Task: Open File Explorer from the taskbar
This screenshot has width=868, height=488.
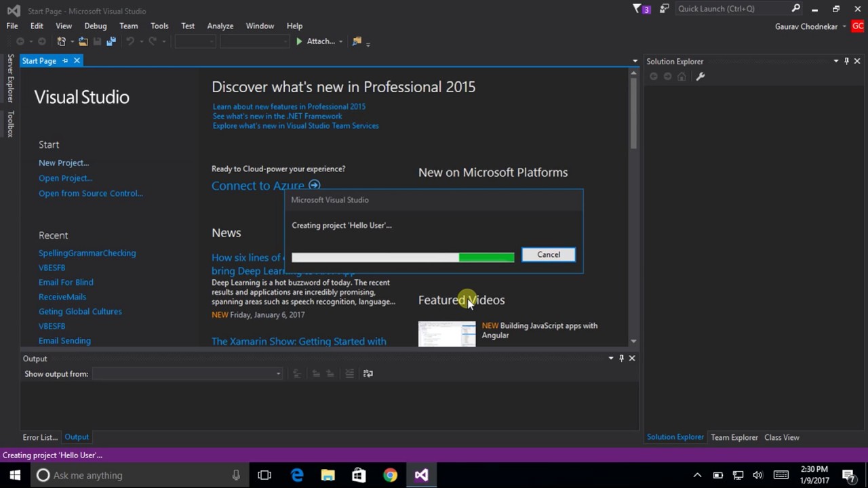Action: (x=328, y=475)
